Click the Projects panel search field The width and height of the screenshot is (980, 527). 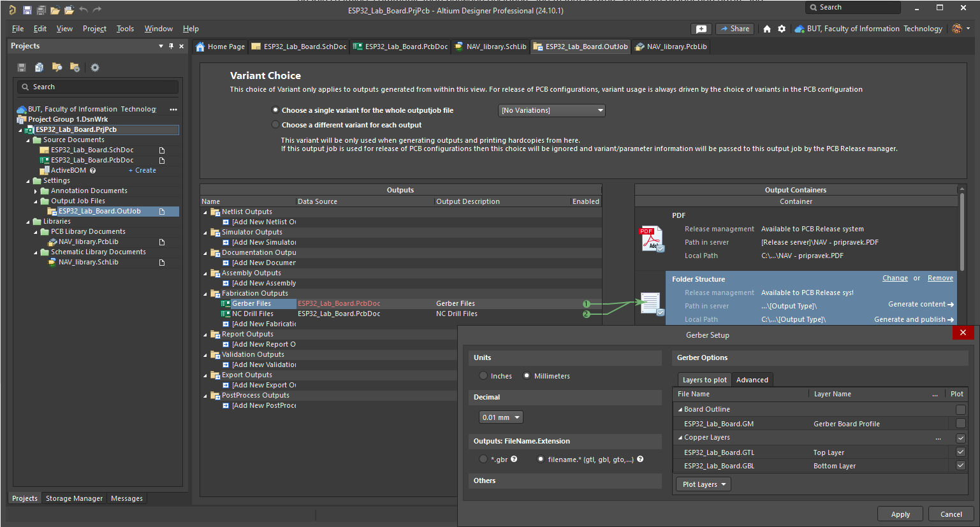98,87
